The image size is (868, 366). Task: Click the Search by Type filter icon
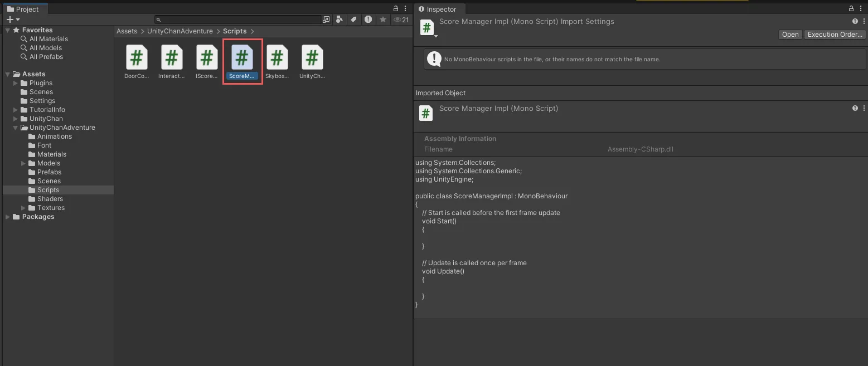pos(340,19)
